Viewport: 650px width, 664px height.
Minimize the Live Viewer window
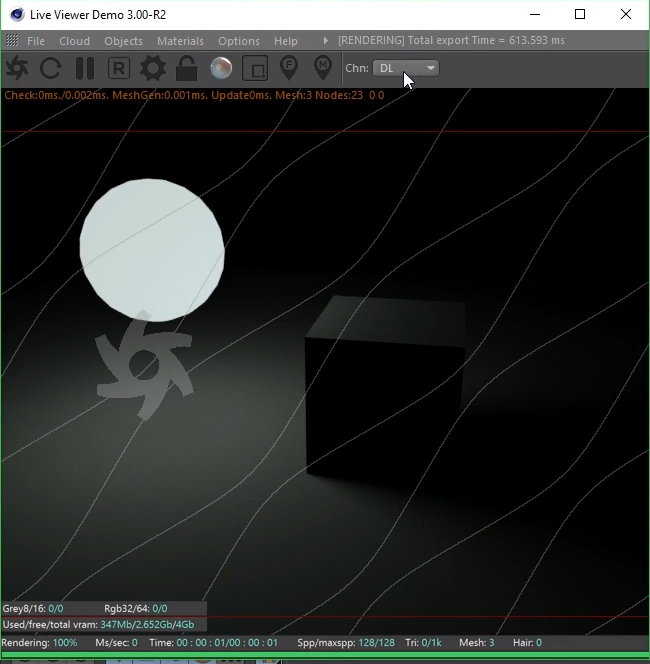(x=535, y=14)
